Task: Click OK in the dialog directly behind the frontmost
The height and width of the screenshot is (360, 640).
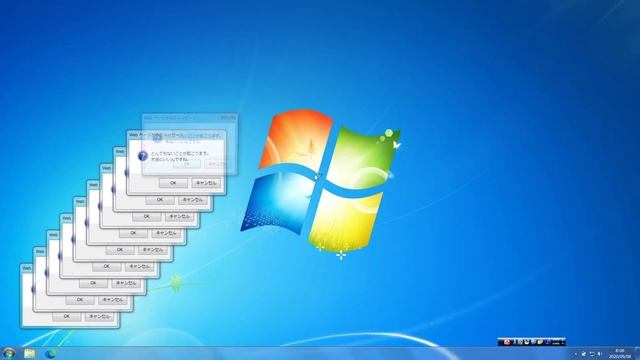Action: [x=160, y=200]
